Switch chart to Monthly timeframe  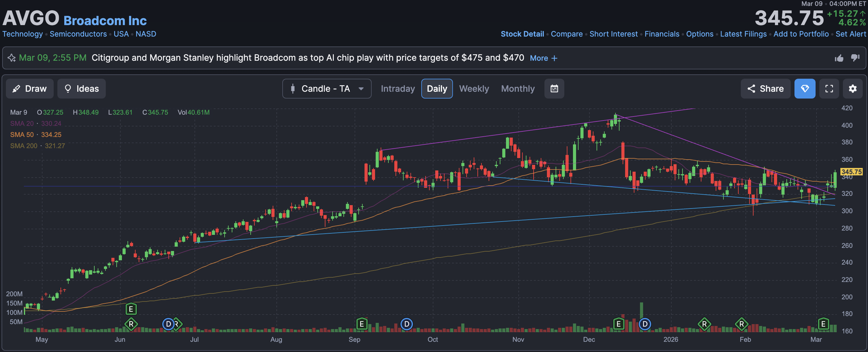click(x=517, y=89)
